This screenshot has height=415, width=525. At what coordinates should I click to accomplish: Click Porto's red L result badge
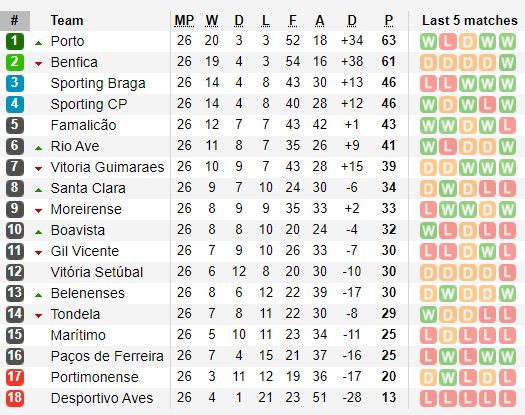click(448, 42)
